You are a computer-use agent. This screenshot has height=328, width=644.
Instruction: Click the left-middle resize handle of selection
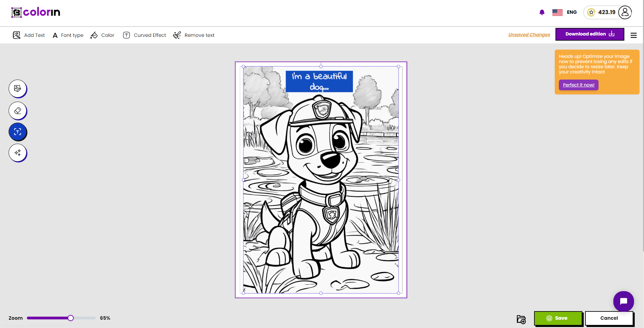(x=244, y=180)
